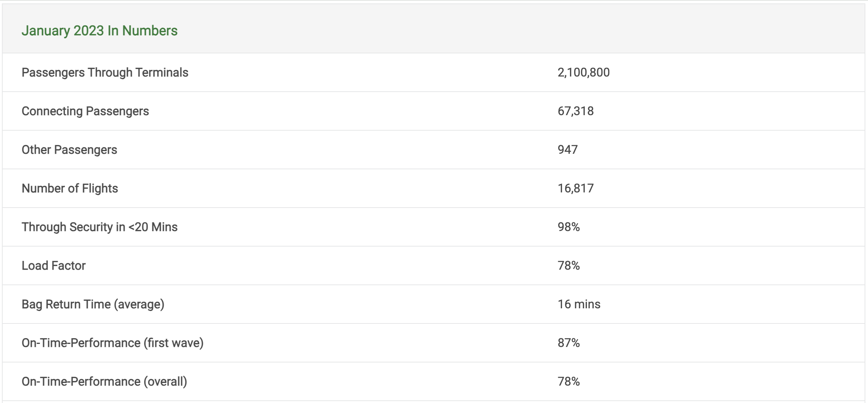Click the 947 other passengers value
Screen dimensions: 868x403
[x=568, y=150]
